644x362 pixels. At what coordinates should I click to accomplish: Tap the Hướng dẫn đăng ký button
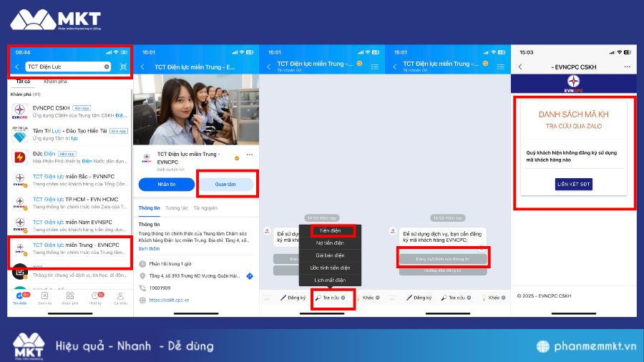pos(443,271)
